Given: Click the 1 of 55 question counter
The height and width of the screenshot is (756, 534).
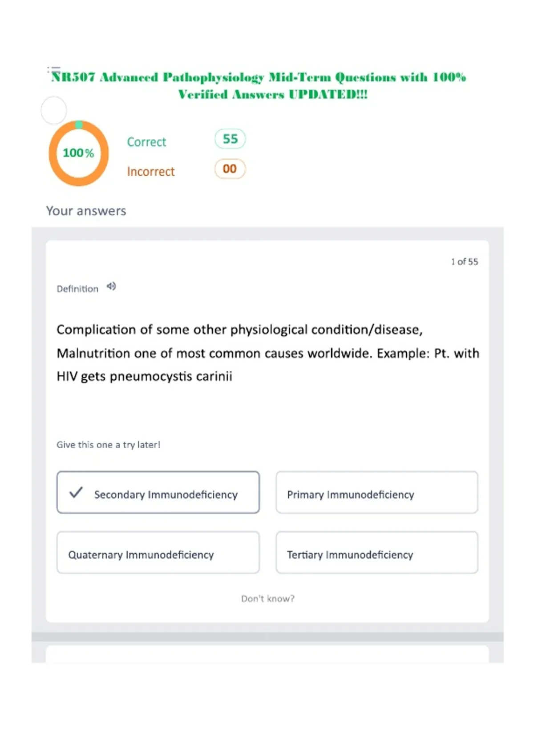Looking at the screenshot, I should [x=465, y=261].
